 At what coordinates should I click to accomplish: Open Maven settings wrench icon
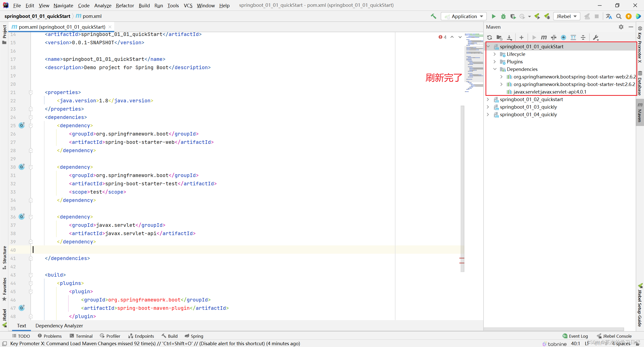pyautogui.click(x=595, y=37)
